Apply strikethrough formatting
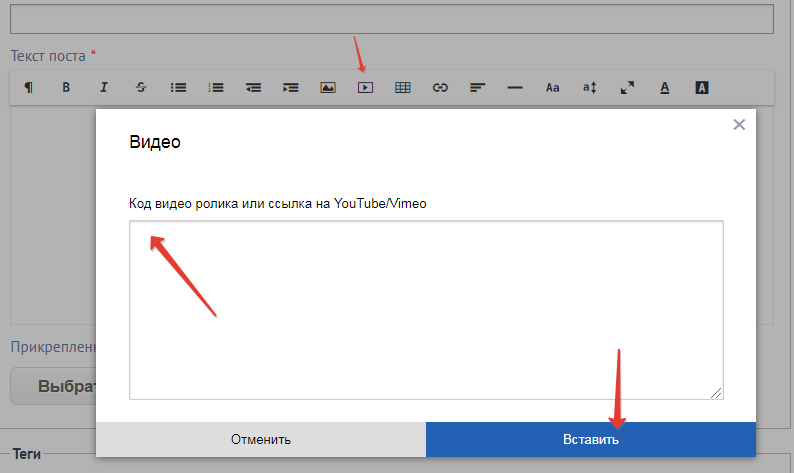 point(141,88)
